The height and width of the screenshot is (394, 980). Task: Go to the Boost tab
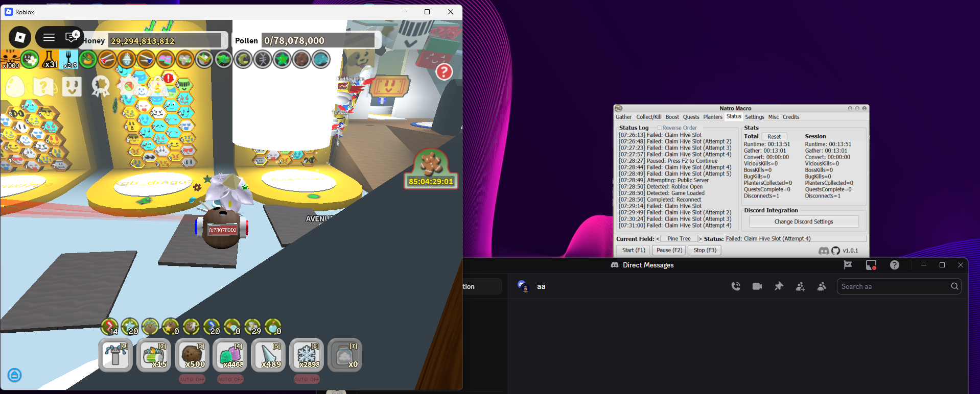pyautogui.click(x=672, y=117)
